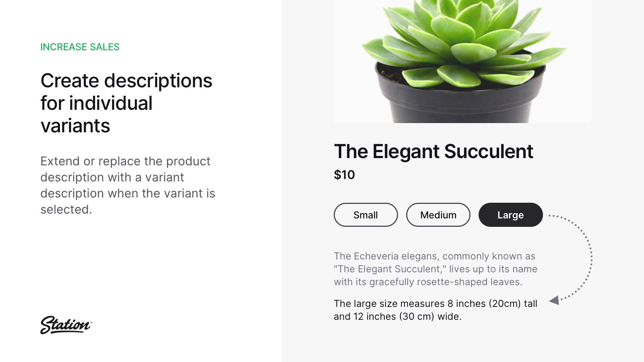
Task: Click the INCREASE SALES green label
Action: click(x=79, y=47)
